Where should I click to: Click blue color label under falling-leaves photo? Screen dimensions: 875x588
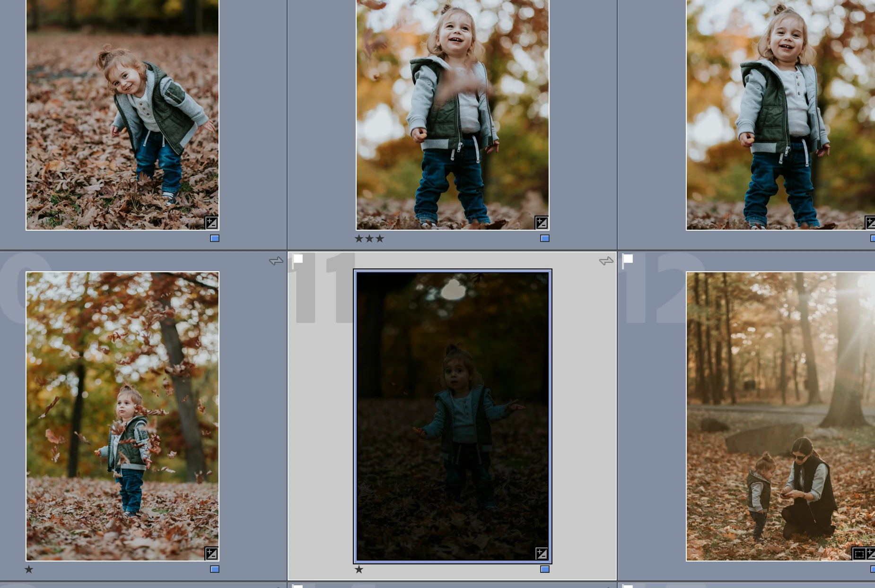pos(215,569)
